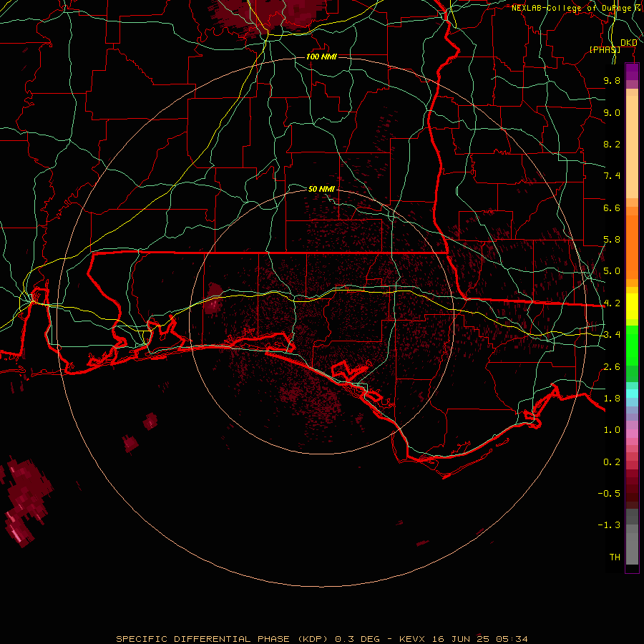The width and height of the screenshot is (644, 644).
Task: Pick the peach band of the color scale
Action: click(x=632, y=147)
